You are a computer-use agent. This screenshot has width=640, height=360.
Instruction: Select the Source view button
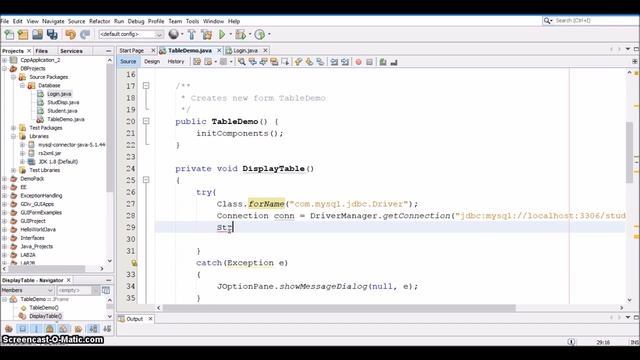[x=128, y=62]
